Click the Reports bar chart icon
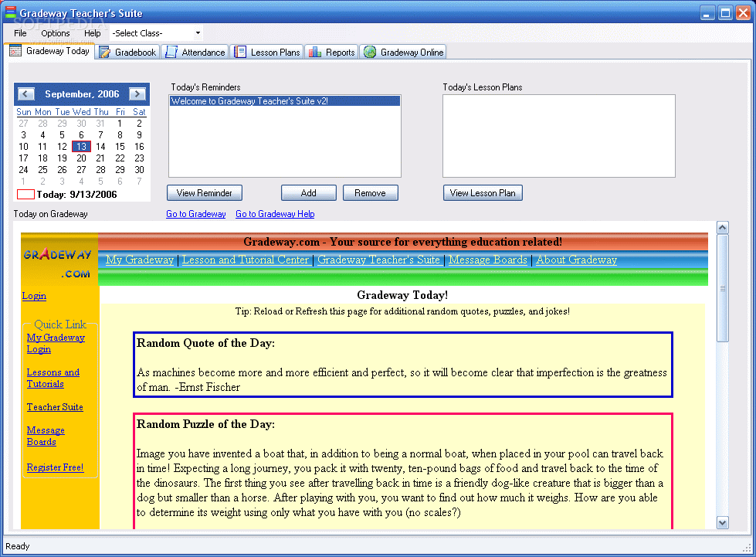Viewport: 756px width, 557px height. [x=315, y=52]
